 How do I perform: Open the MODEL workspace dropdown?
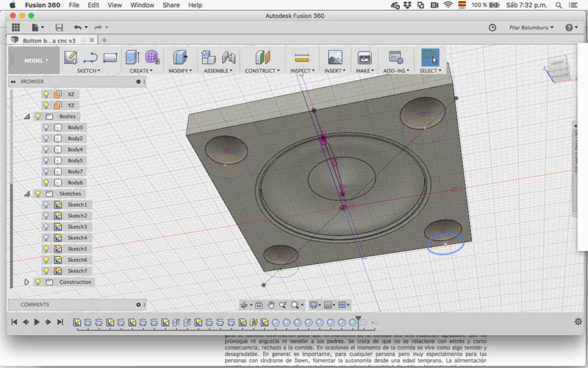coord(36,60)
